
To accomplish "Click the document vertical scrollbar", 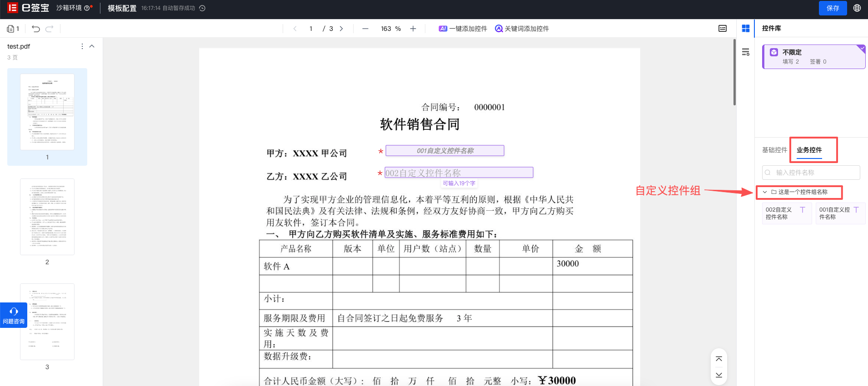I will point(734,72).
